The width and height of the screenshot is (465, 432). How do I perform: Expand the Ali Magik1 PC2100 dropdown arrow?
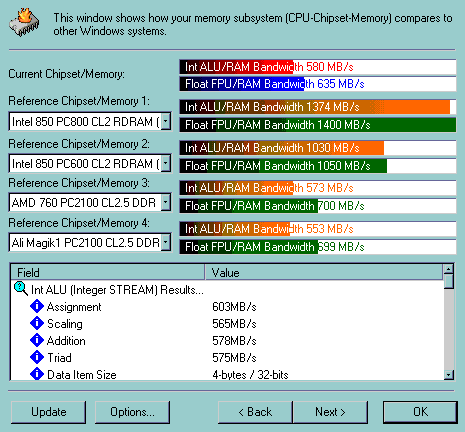166,242
